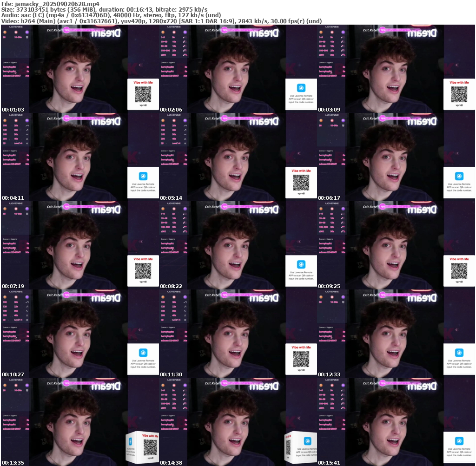This screenshot has height=466, width=476.
Task: Click the Lovense Remote app icon in the 00:04:11 frame
Action: [143, 176]
